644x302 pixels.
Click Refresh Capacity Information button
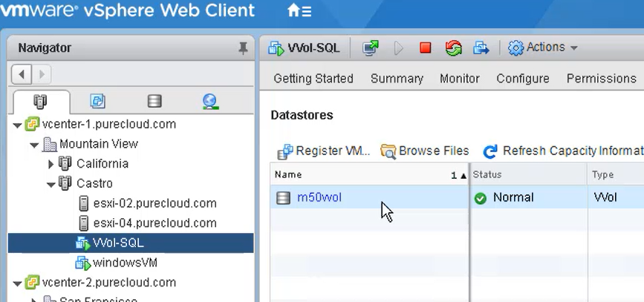[x=563, y=151]
